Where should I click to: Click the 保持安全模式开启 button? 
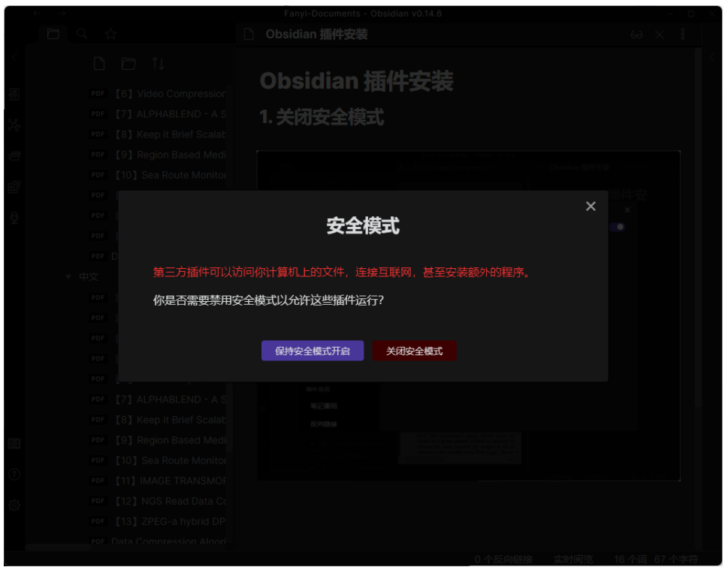312,351
